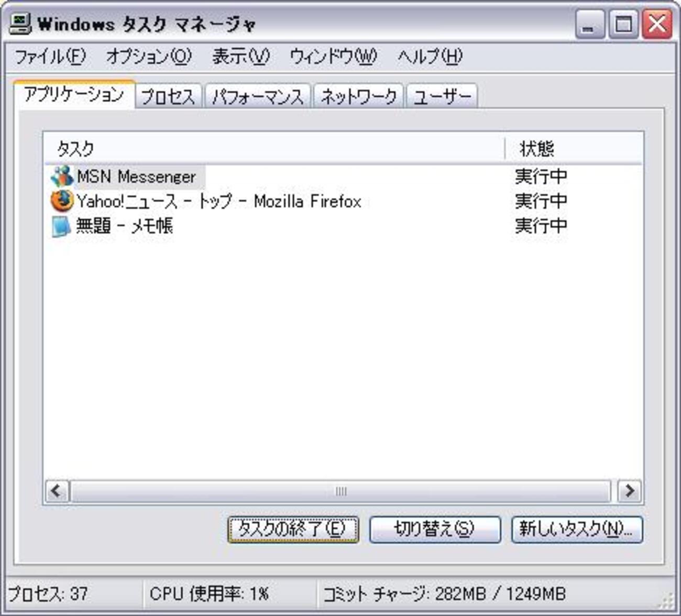Click the CPU 使用率: 1% status entry
The height and width of the screenshot is (616, 681).
229,594
